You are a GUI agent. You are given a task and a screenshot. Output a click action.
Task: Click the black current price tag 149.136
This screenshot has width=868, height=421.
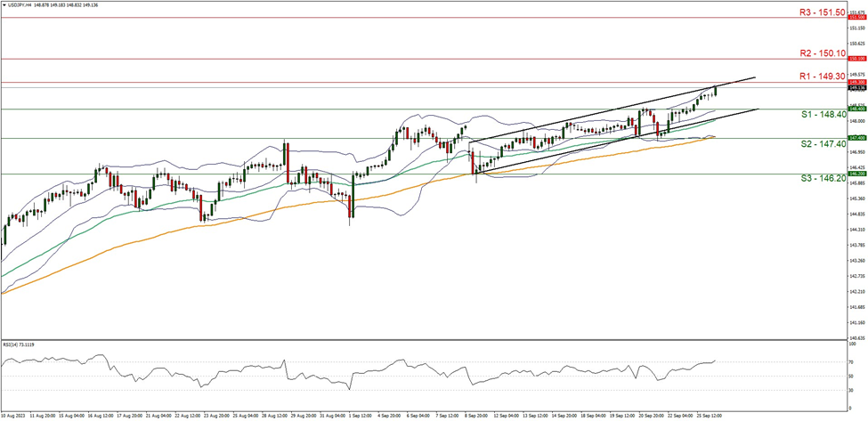[856, 87]
